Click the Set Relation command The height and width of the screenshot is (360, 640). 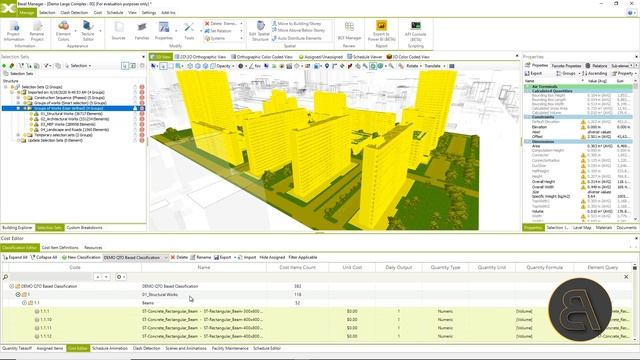[218, 31]
